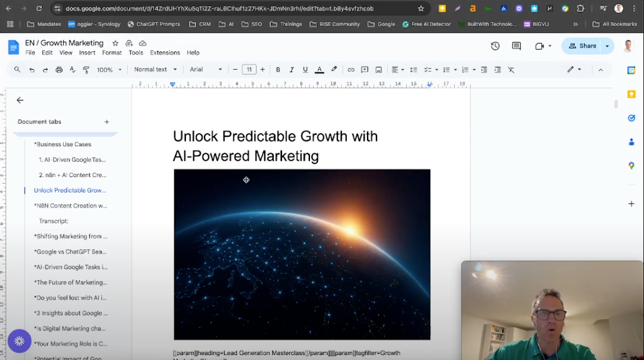The width and height of the screenshot is (644, 360).
Task: Print the document
Action: pos(59,70)
